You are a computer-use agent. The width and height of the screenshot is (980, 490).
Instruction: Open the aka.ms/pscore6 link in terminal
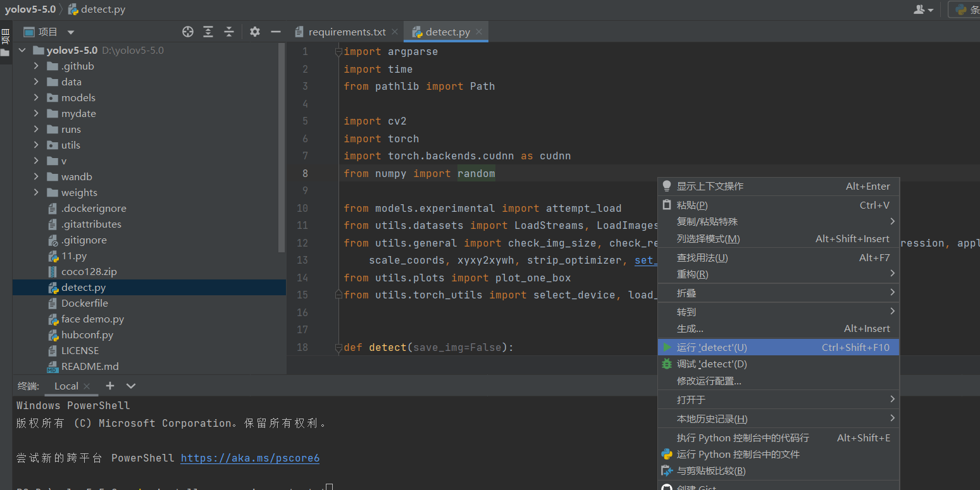click(x=250, y=458)
